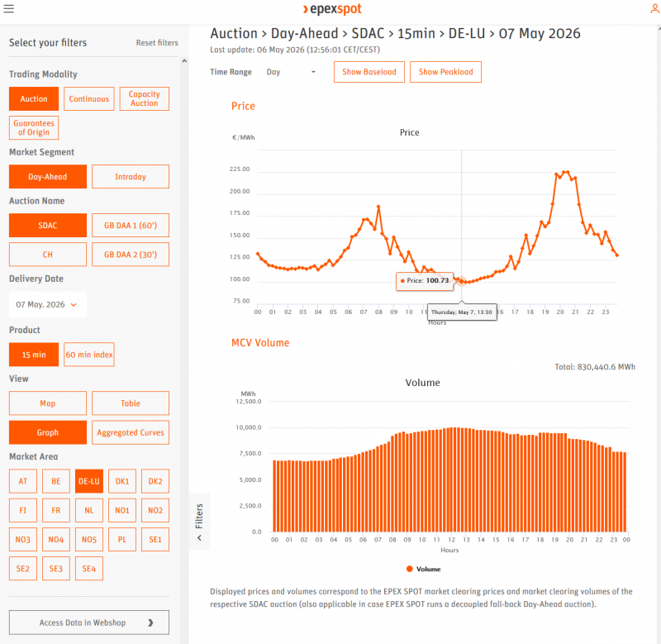Select NO5 market area
This screenshot has width=661, height=644.
pos(89,539)
